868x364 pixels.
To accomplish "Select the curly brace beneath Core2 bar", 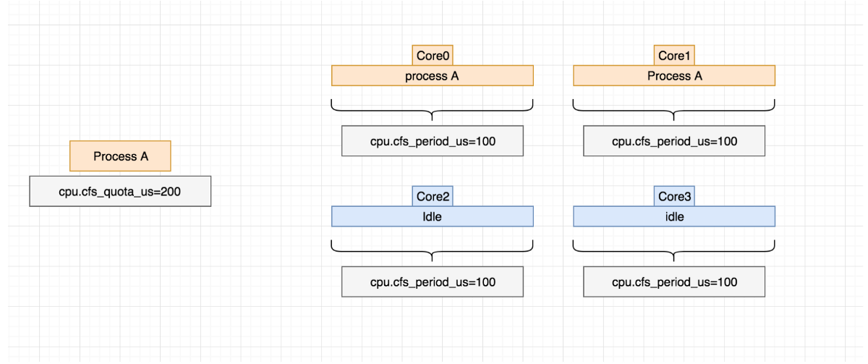I will (x=433, y=250).
